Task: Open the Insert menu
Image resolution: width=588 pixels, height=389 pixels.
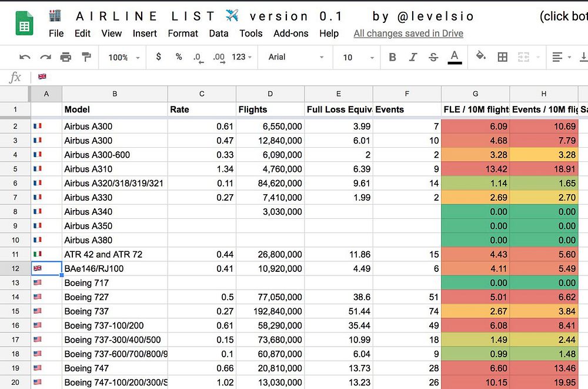Action: (x=145, y=34)
